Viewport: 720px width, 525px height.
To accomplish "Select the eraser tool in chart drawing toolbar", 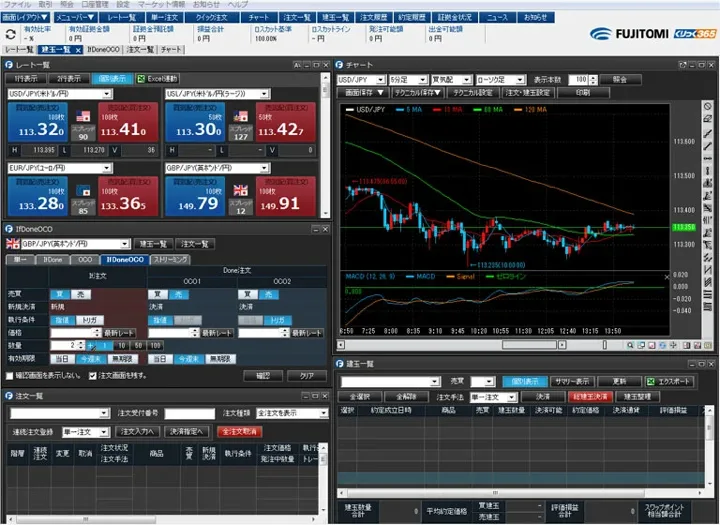I will coord(708,119).
